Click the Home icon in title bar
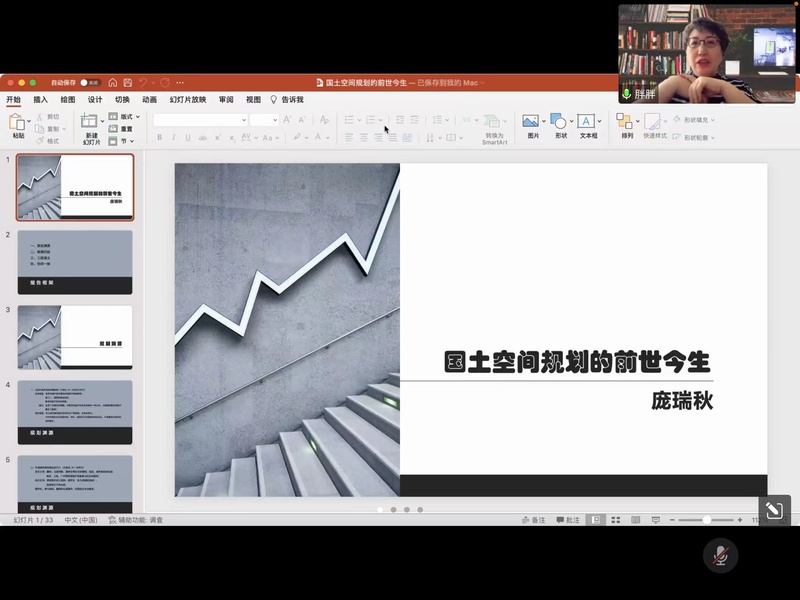800x600 pixels. [x=113, y=82]
